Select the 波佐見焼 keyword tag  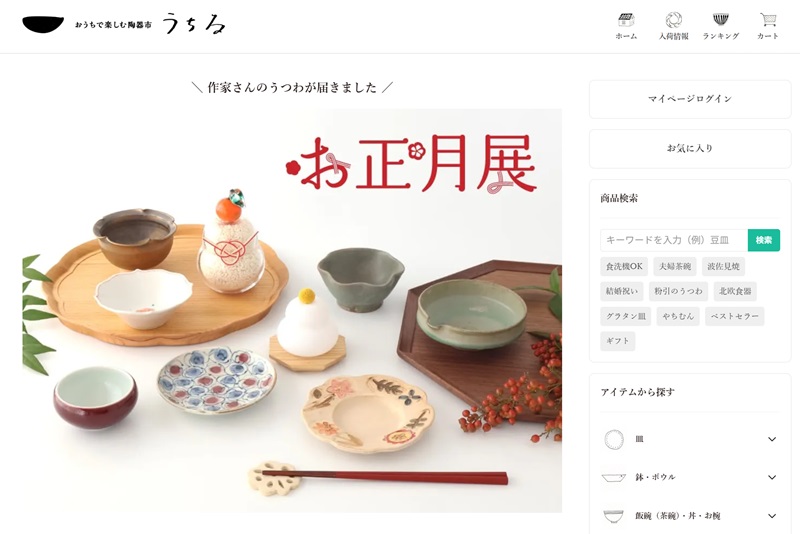pyautogui.click(x=723, y=266)
